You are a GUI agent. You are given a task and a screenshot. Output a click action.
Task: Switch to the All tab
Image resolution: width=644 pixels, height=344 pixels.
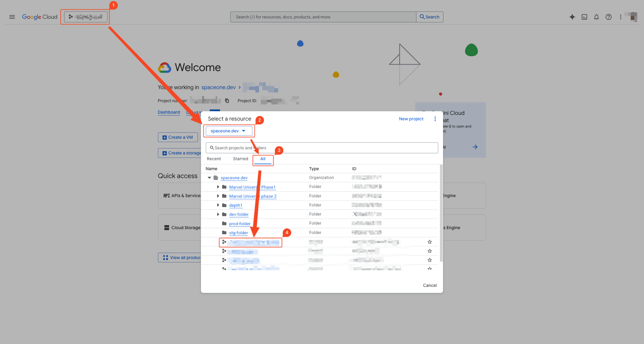pyautogui.click(x=263, y=159)
